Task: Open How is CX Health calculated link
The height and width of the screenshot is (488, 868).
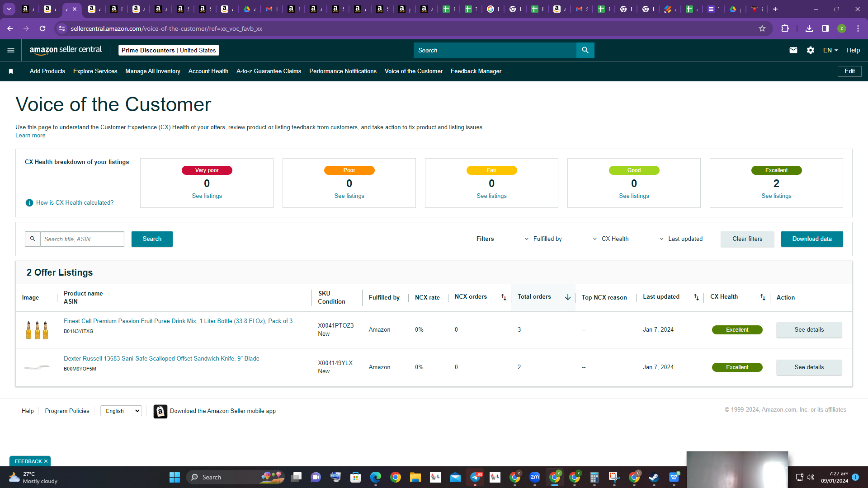Action: tap(75, 203)
